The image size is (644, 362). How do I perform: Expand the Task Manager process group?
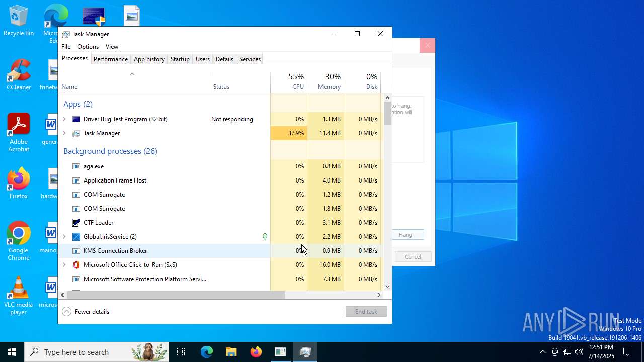click(x=64, y=133)
